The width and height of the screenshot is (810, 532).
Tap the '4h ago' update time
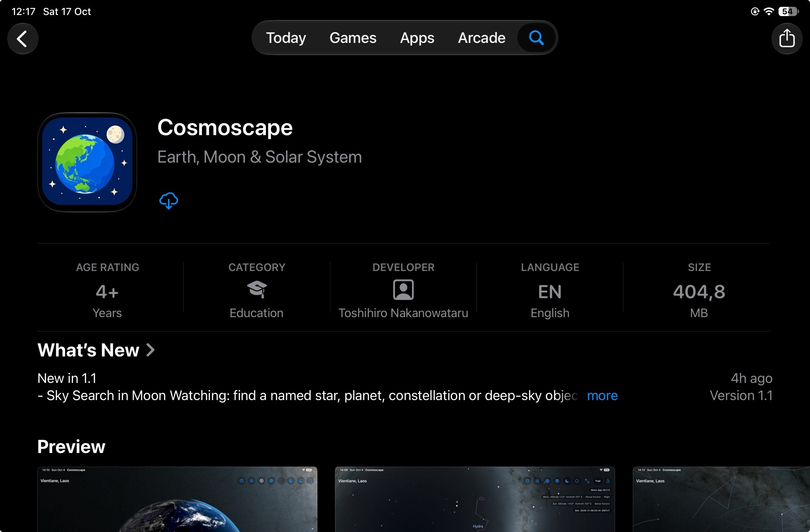(x=751, y=378)
